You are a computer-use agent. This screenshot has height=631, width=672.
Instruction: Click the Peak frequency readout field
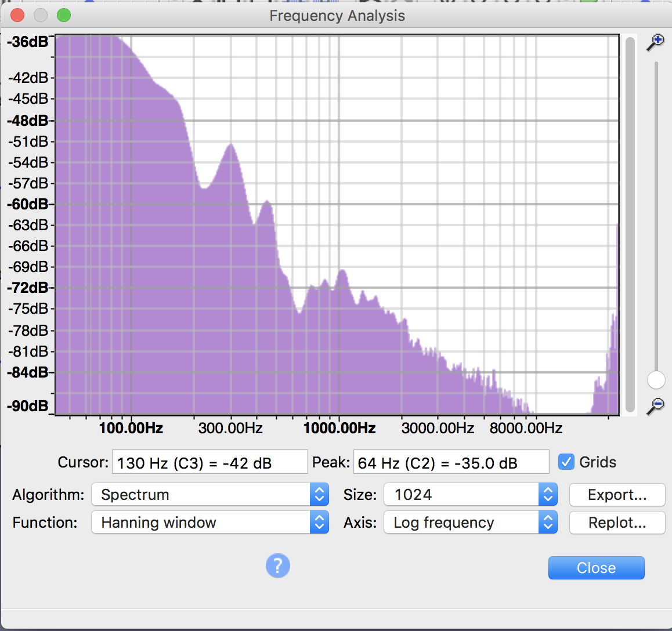pyautogui.click(x=451, y=462)
